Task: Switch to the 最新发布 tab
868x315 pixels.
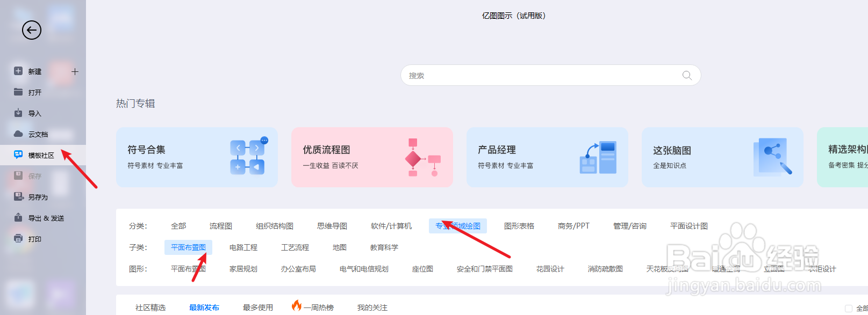Action: coord(204,307)
